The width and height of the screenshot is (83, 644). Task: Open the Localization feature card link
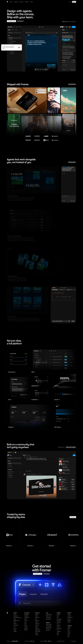pos(35,399)
